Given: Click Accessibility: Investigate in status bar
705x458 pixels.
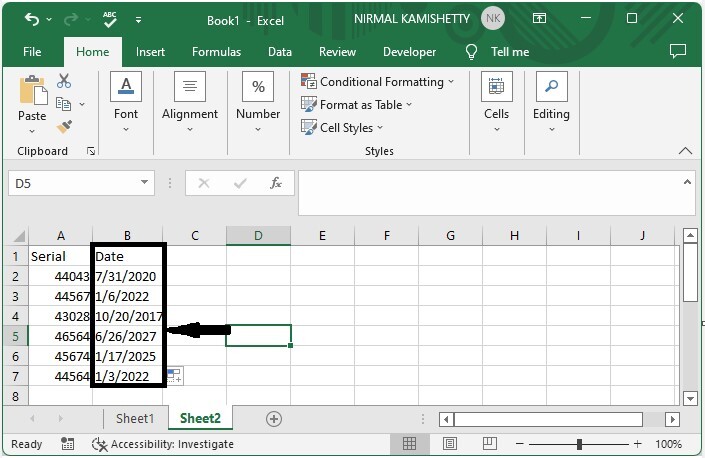Looking at the screenshot, I should coord(163,444).
